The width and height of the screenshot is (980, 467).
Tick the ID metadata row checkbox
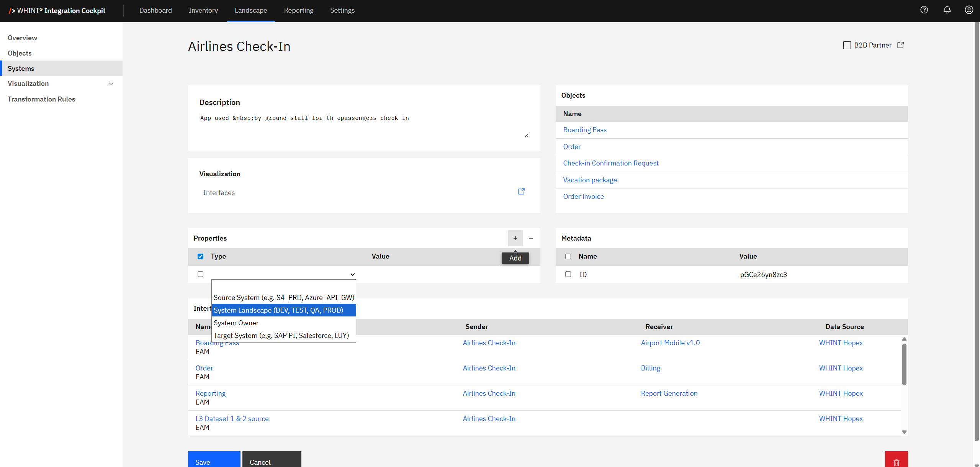(x=568, y=274)
